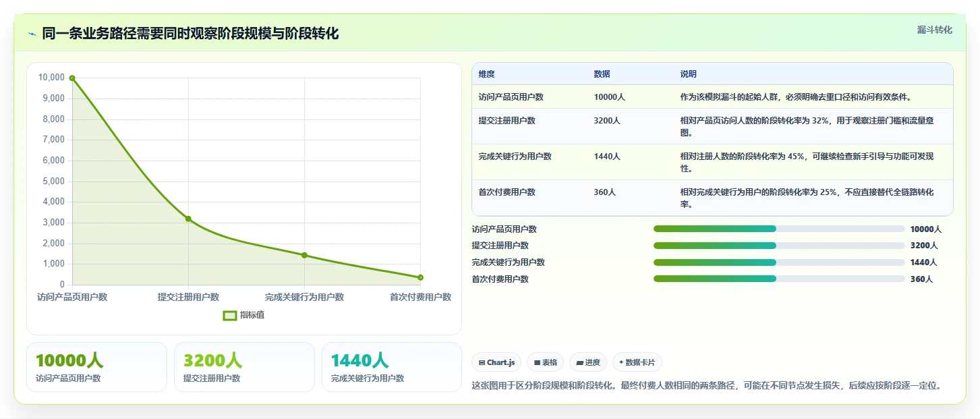Viewport: 980px width, 419px height.
Task: Click the 指标值 legend label
Action: coord(252,315)
